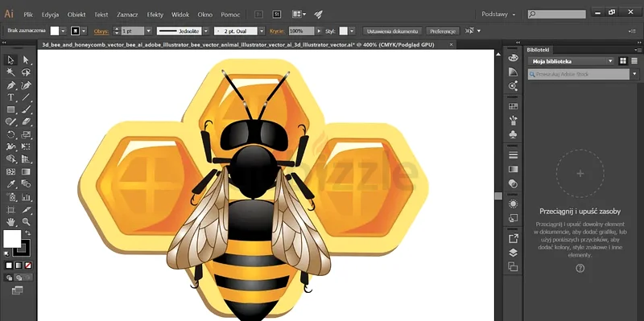Reset to default fill and stroke
This screenshot has height=321, width=644.
click(6, 253)
